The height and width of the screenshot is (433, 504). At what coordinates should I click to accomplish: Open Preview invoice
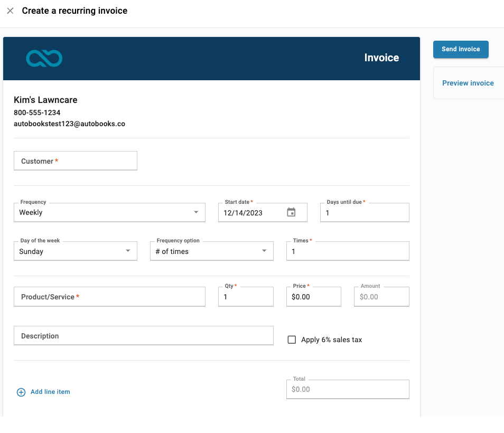468,83
